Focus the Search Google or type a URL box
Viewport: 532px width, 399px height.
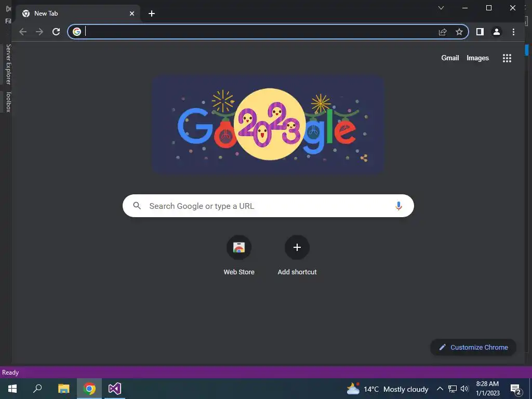tap(268, 206)
